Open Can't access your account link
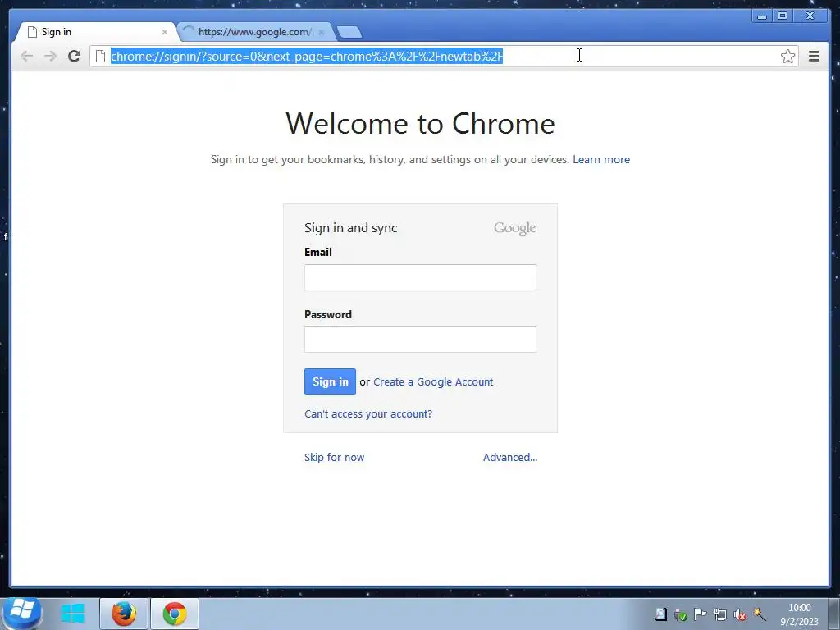The image size is (840, 630). (368, 414)
